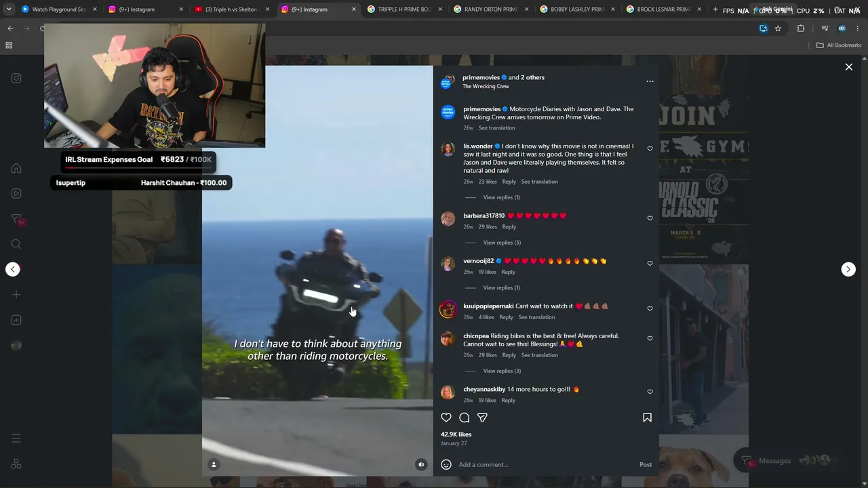868x488 pixels.
Task: Open the 'and 2 others' collaborators link
Action: (x=527, y=77)
